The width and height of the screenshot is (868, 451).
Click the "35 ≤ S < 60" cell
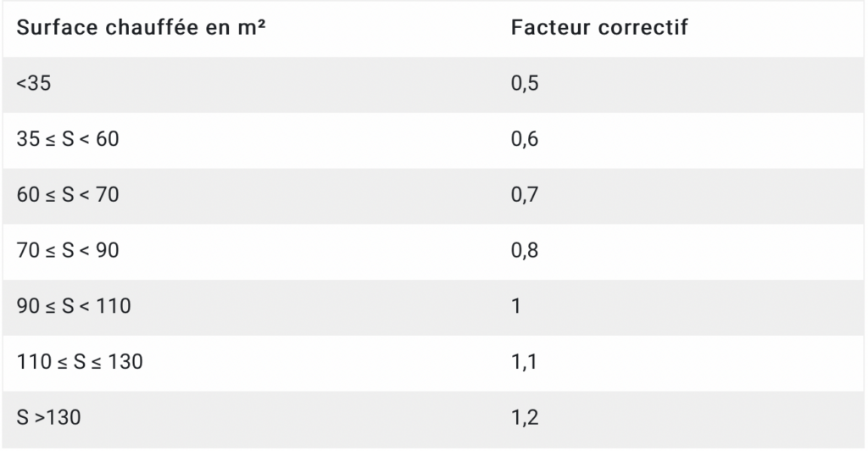pos(68,139)
